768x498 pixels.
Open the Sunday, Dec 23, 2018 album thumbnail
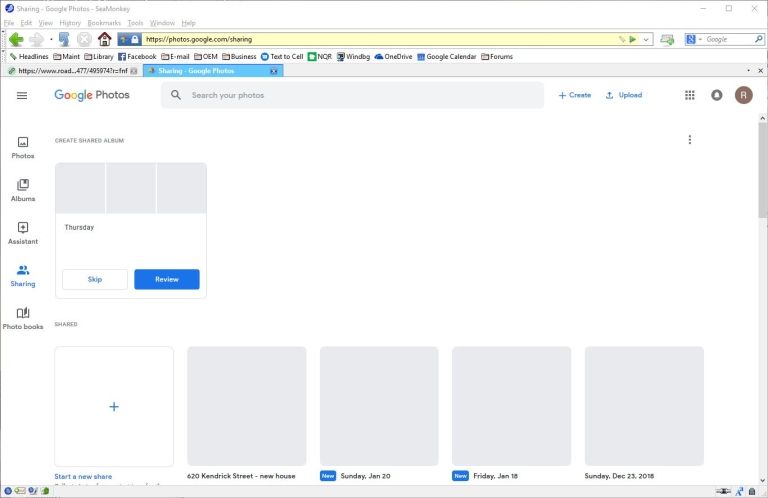644,406
